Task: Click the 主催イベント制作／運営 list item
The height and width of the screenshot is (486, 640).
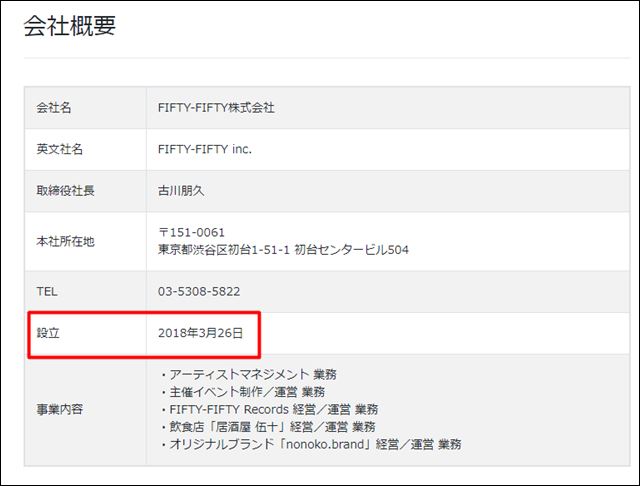Action: coord(241,392)
